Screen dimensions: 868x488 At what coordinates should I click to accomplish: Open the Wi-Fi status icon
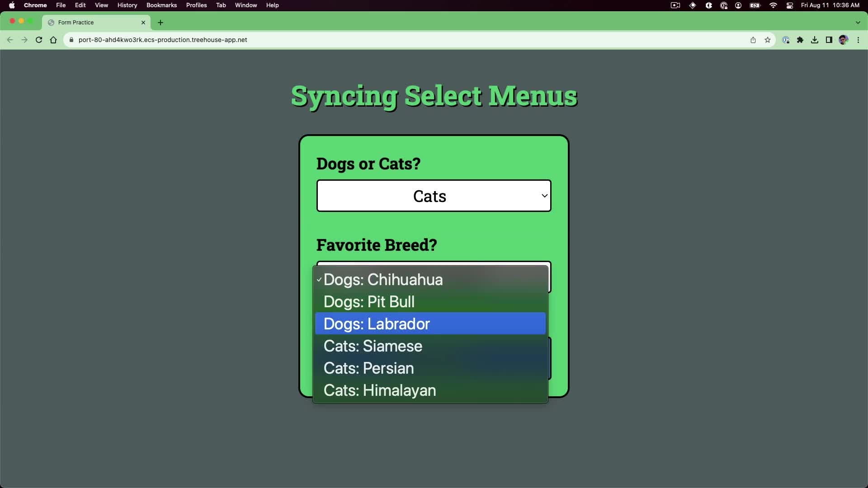(773, 5)
